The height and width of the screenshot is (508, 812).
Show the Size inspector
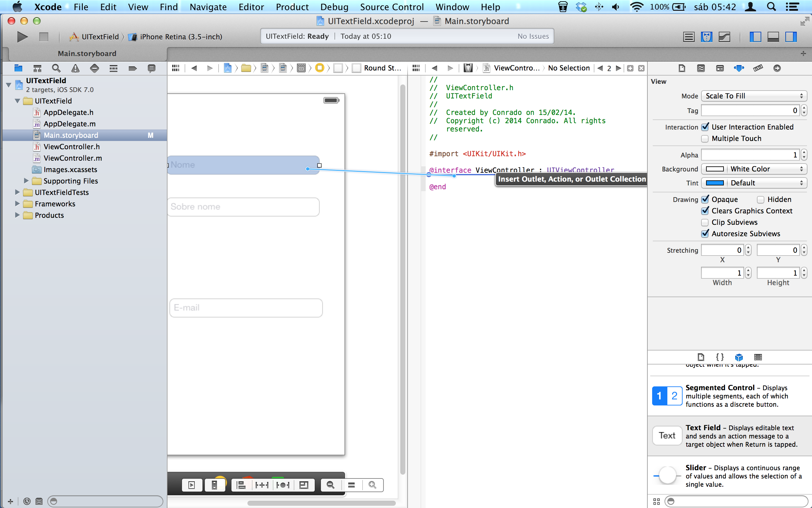pos(758,68)
